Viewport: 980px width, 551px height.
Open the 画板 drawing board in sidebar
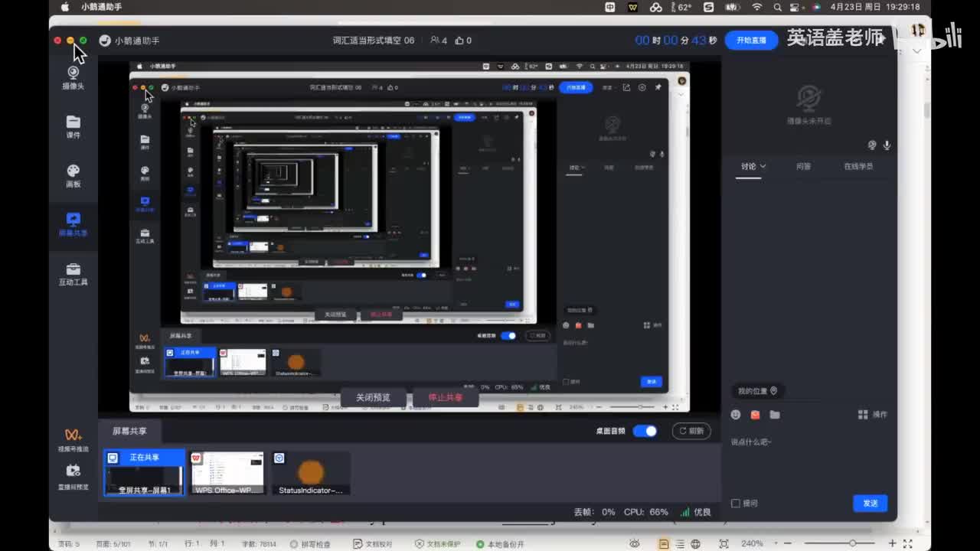73,177
